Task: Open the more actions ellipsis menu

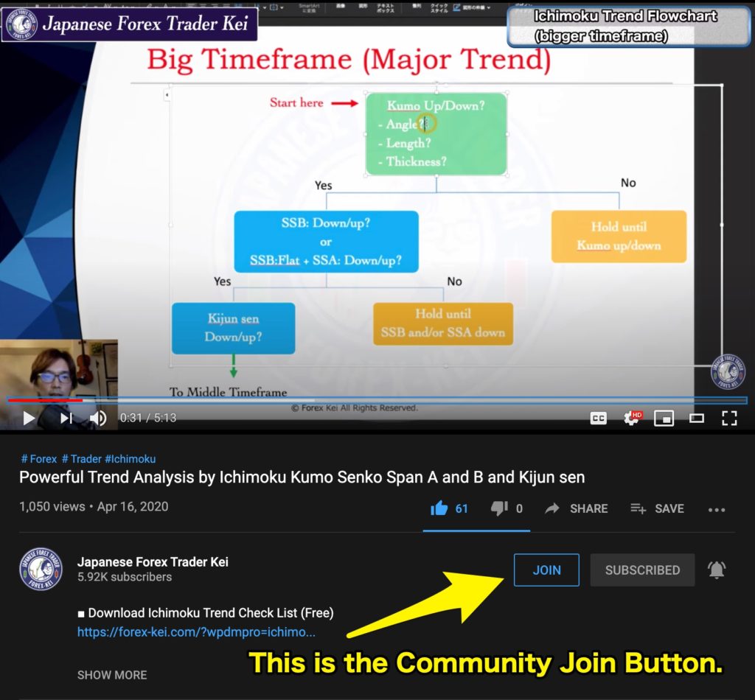Action: coord(717,509)
